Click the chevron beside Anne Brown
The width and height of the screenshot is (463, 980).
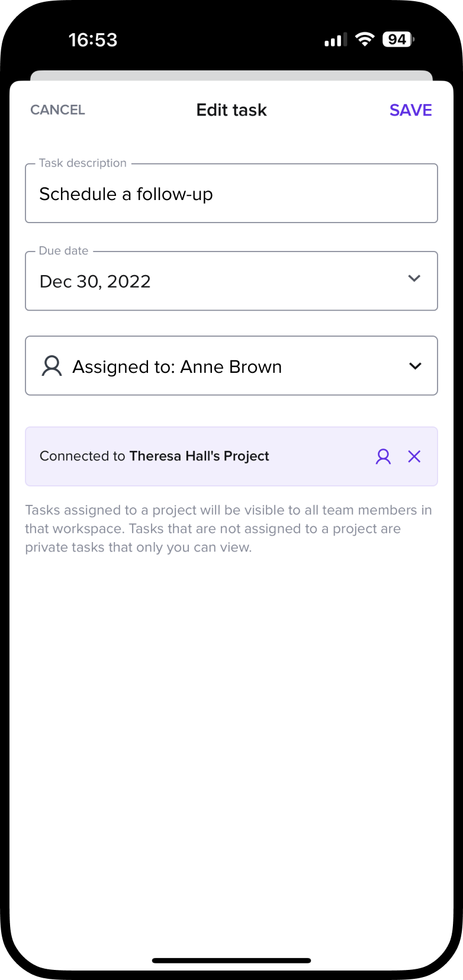click(415, 366)
